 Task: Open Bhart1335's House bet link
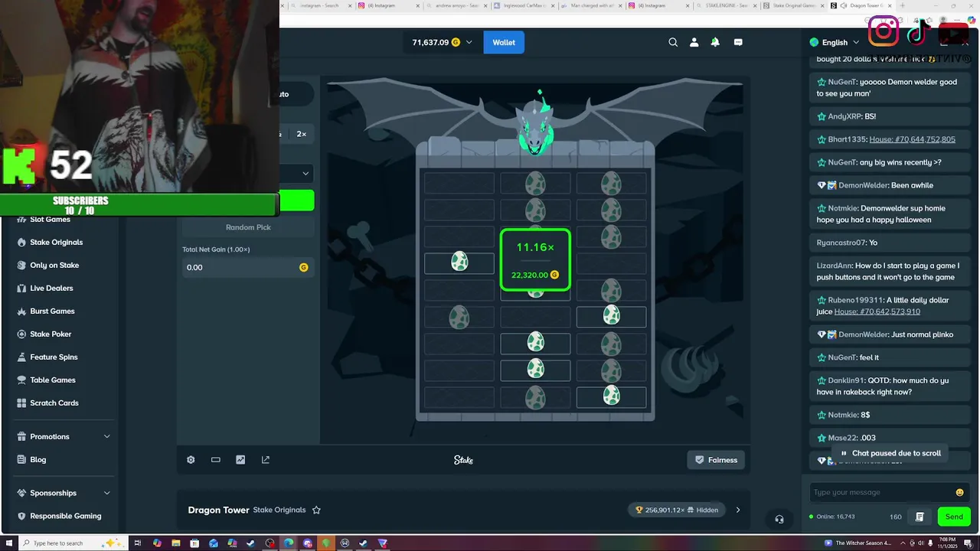pos(913,139)
